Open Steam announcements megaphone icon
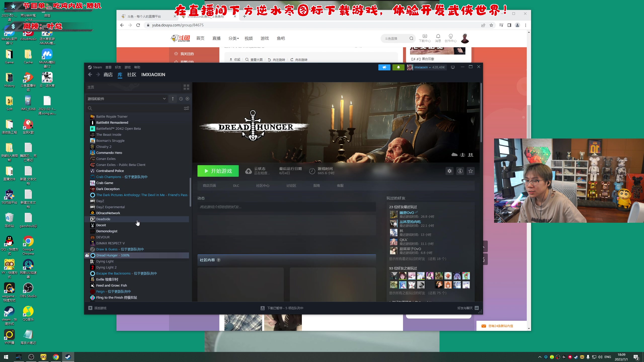Viewport: 644px width, 362px height. [x=384, y=67]
